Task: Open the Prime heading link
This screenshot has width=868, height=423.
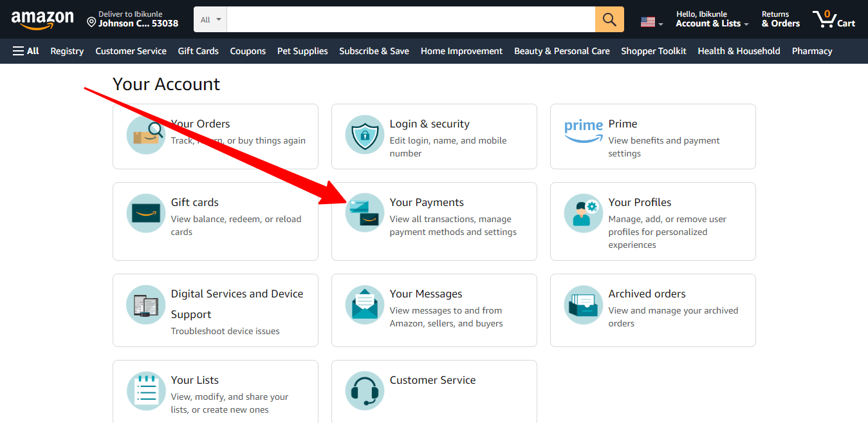Action: click(x=623, y=124)
